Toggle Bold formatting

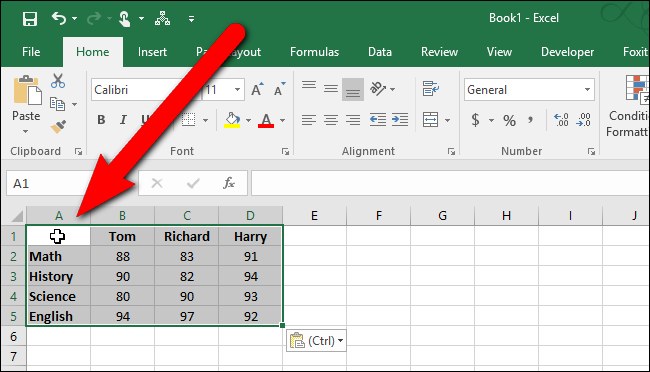101,120
